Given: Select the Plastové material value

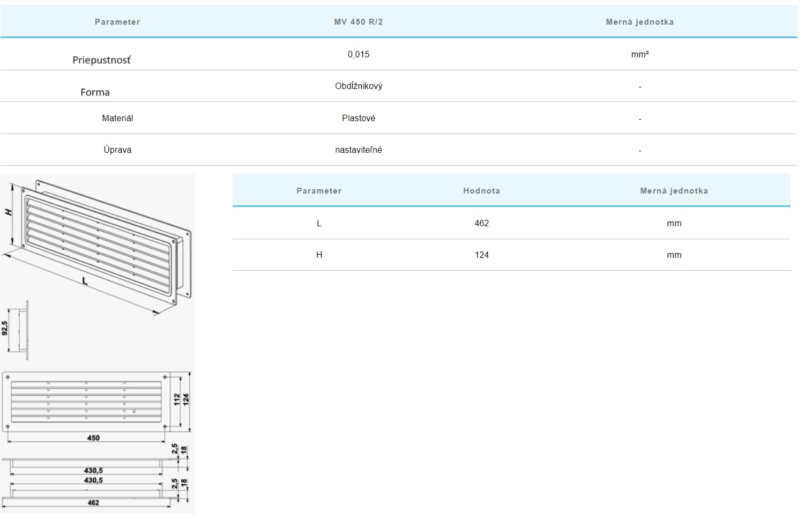Looking at the screenshot, I should point(358,118).
